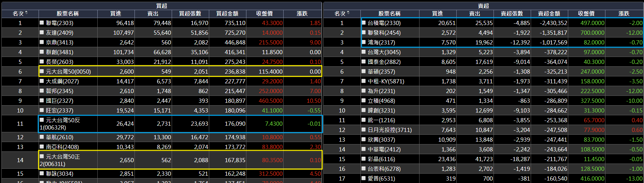Click closing price 497.0000
This screenshot has height=183, width=644.
[593, 23]
